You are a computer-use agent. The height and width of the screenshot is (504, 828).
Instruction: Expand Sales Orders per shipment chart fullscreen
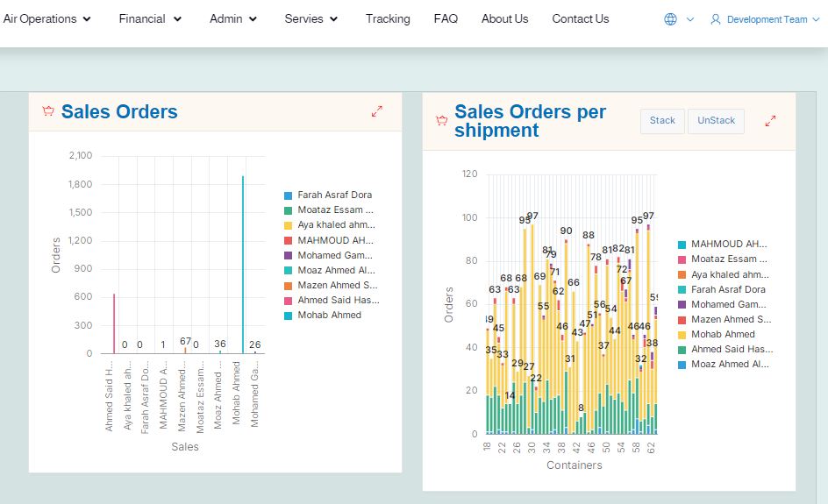[770, 121]
